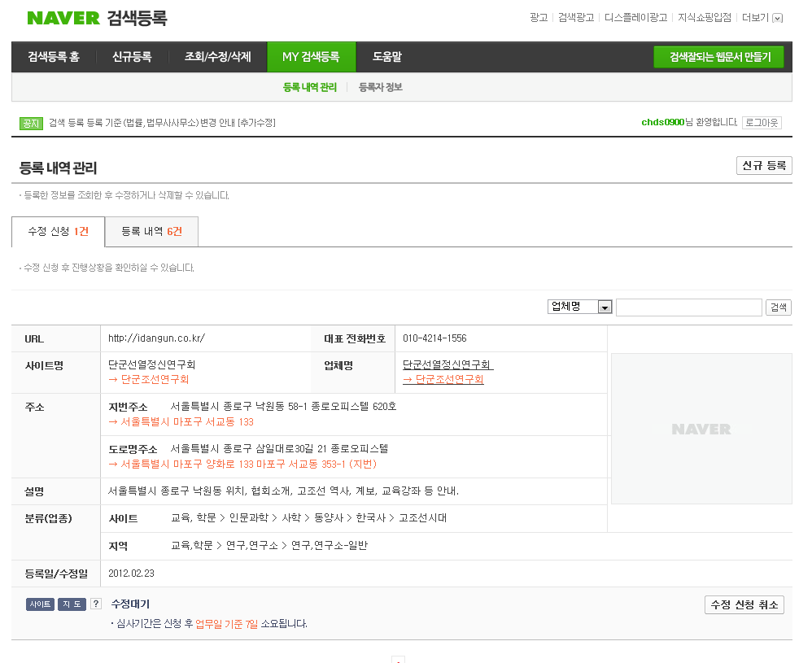812x663 pixels.
Task: Go to 검색등록 홈 menu
Action: (54, 56)
